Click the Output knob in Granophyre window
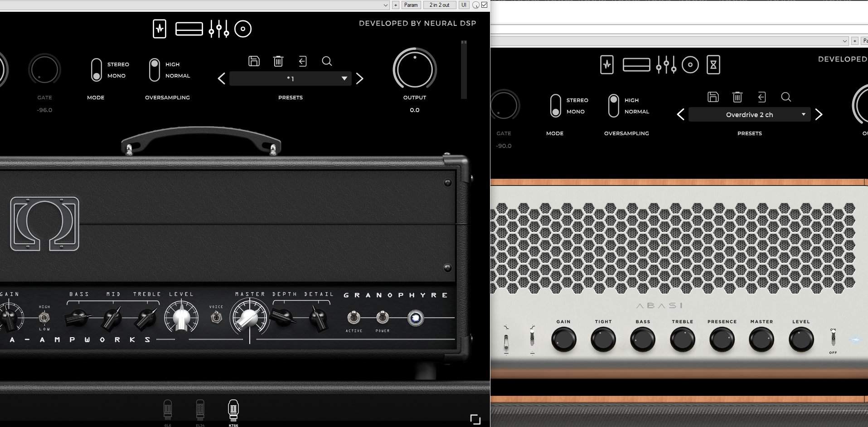The height and width of the screenshot is (427, 868). pos(415,69)
